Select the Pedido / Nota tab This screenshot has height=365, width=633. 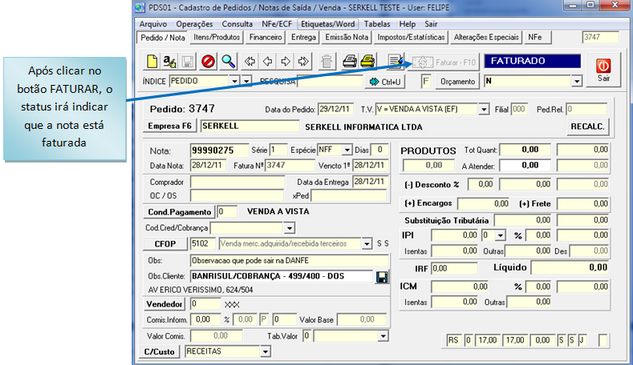163,38
